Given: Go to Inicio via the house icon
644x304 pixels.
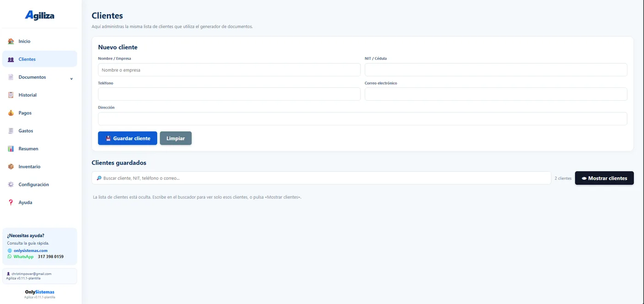Looking at the screenshot, I should click(11, 41).
